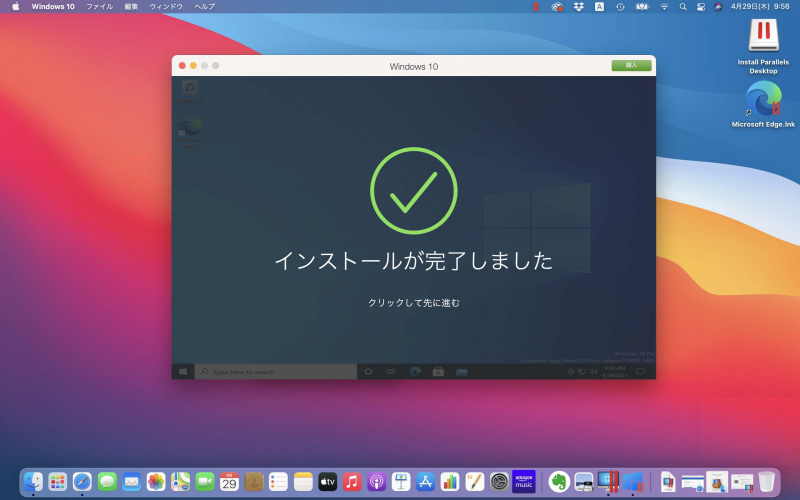Open Keynote in the Dock
Screen dimensions: 800x500
401,481
